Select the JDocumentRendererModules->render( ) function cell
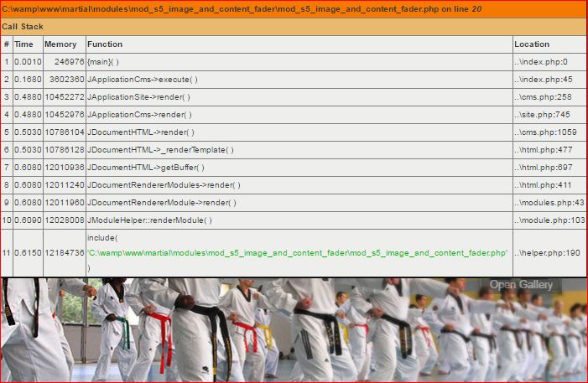This screenshot has width=588, height=383. coord(164,185)
